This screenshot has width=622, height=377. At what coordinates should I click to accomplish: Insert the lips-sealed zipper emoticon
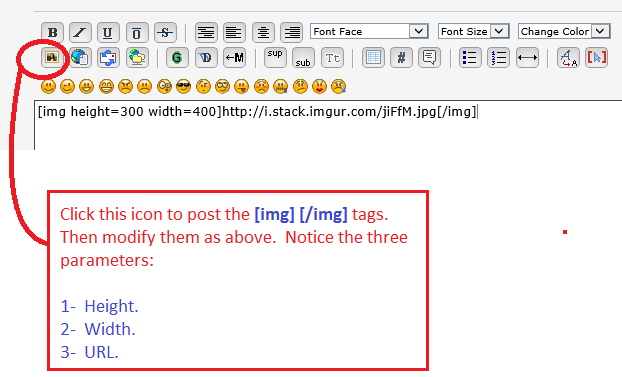point(280,86)
